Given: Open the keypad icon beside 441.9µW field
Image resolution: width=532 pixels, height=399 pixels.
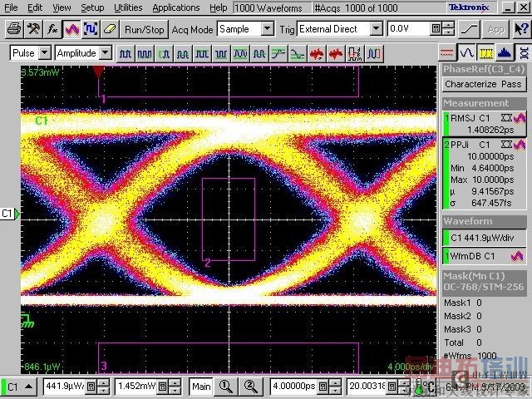Looking at the screenshot, I should pyautogui.click(x=91, y=387).
